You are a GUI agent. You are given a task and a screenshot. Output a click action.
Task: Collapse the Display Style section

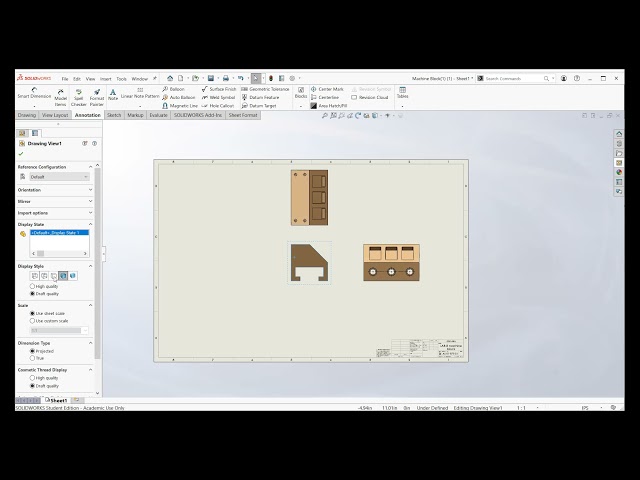91,266
